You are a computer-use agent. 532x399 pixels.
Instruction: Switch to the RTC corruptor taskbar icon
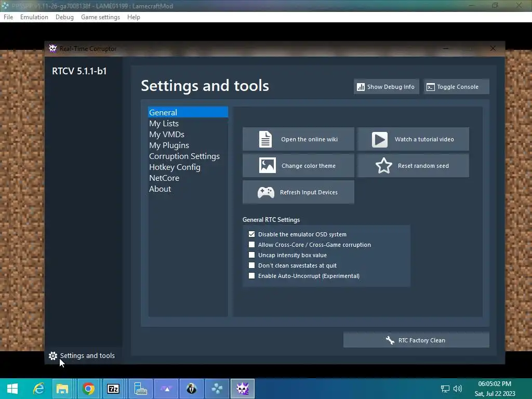pos(243,389)
